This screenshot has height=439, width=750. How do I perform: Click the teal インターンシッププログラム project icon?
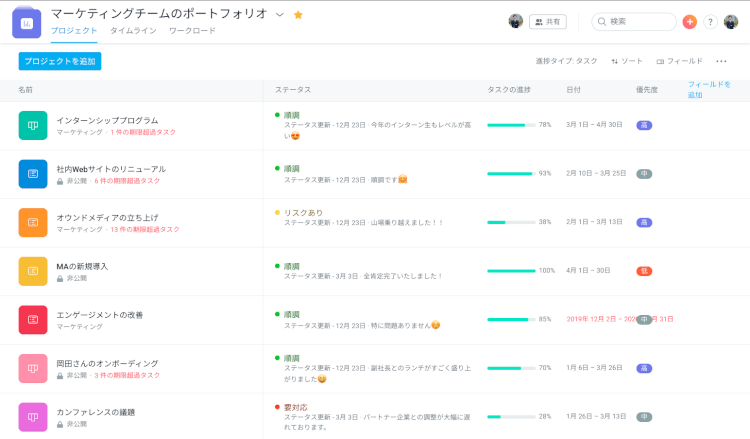pos(33,125)
